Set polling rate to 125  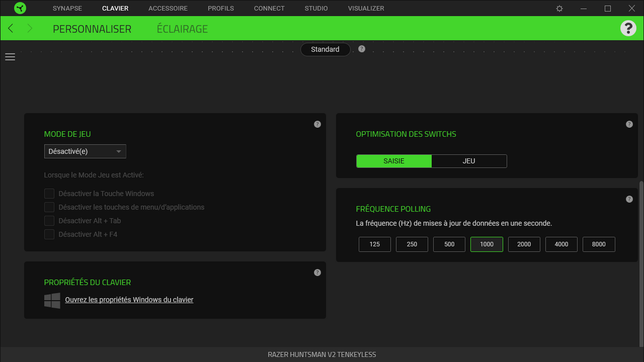point(375,245)
